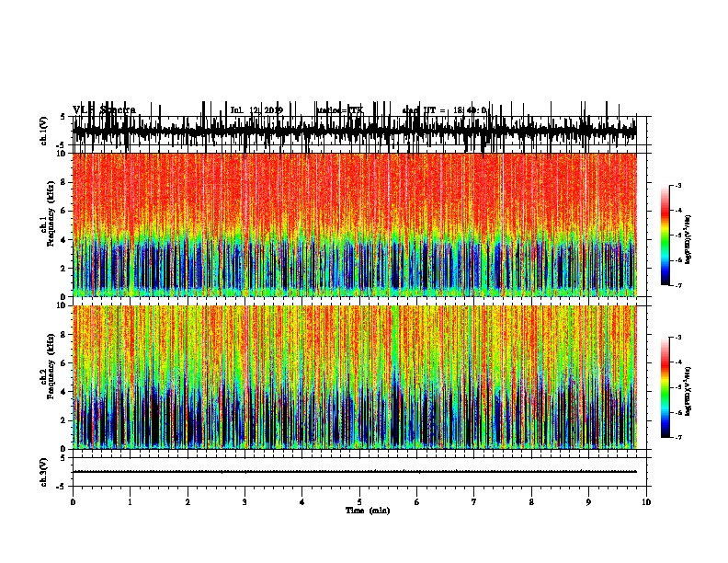Click the '4' kHz tick on ch.1 spectrogram
Viewport: 728px width, 563px height.
[x=64, y=240]
